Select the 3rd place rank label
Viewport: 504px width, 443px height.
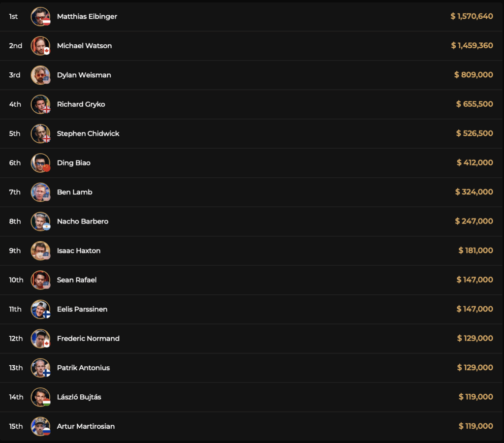[x=15, y=75]
